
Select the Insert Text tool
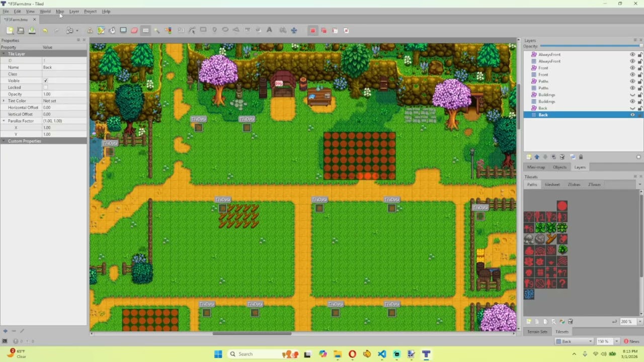point(269,30)
